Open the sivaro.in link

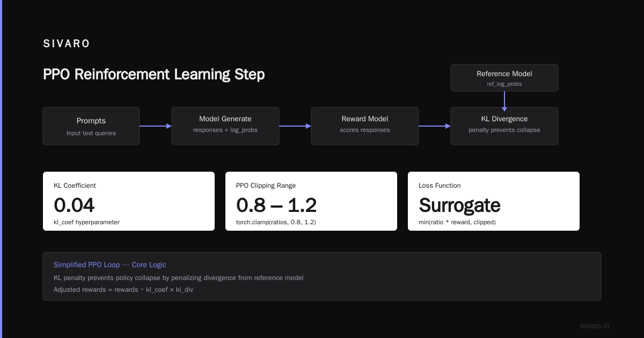pos(595,326)
